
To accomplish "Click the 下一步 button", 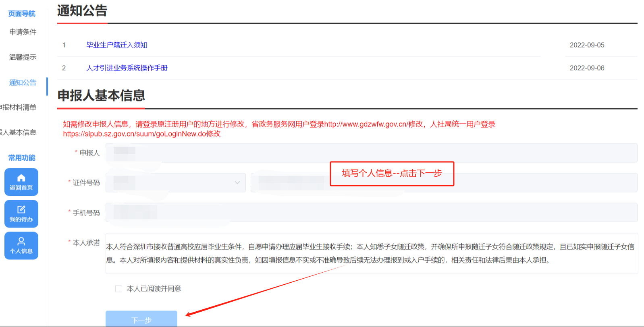I will pyautogui.click(x=141, y=319).
